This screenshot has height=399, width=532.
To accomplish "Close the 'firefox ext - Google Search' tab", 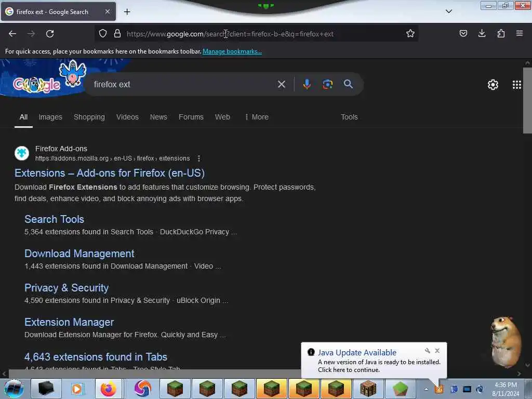I will (x=107, y=11).
